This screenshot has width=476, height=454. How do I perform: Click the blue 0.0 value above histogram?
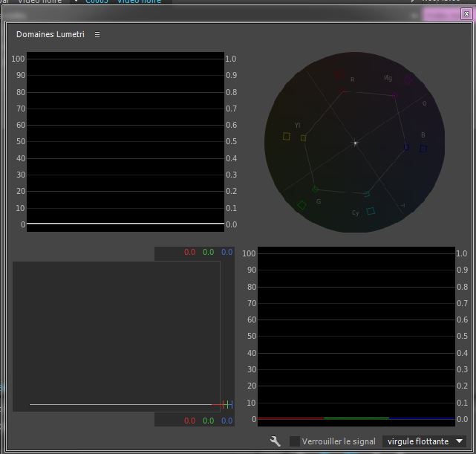pos(227,253)
